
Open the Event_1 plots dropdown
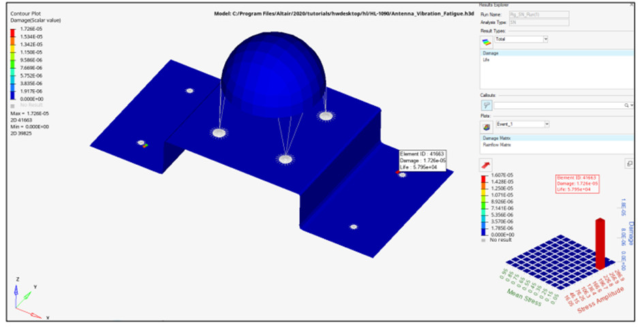546,124
